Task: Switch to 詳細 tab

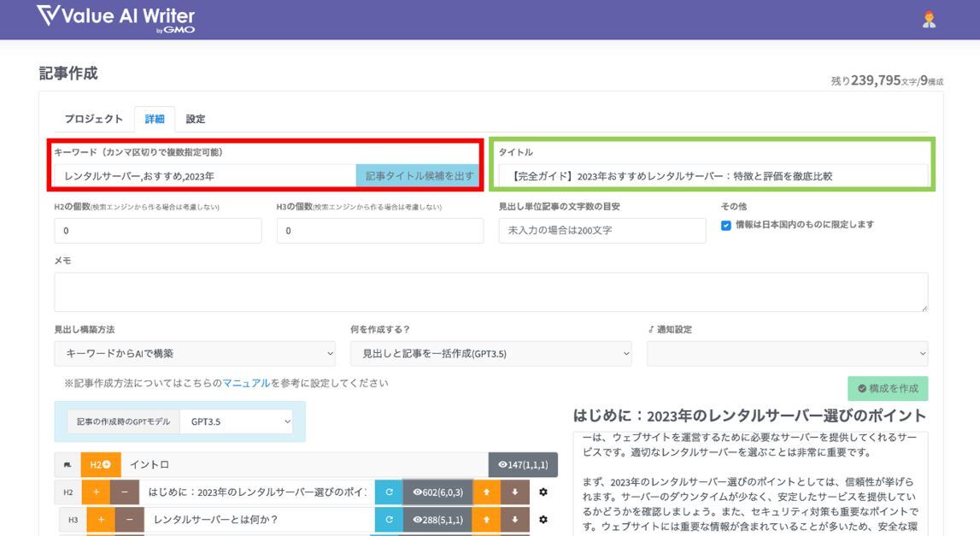Action: pyautogui.click(x=155, y=119)
